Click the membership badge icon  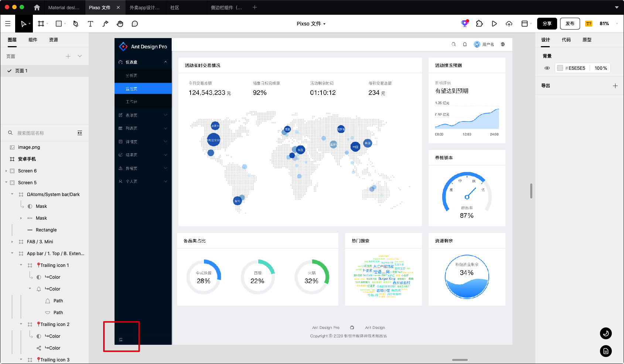point(465,24)
